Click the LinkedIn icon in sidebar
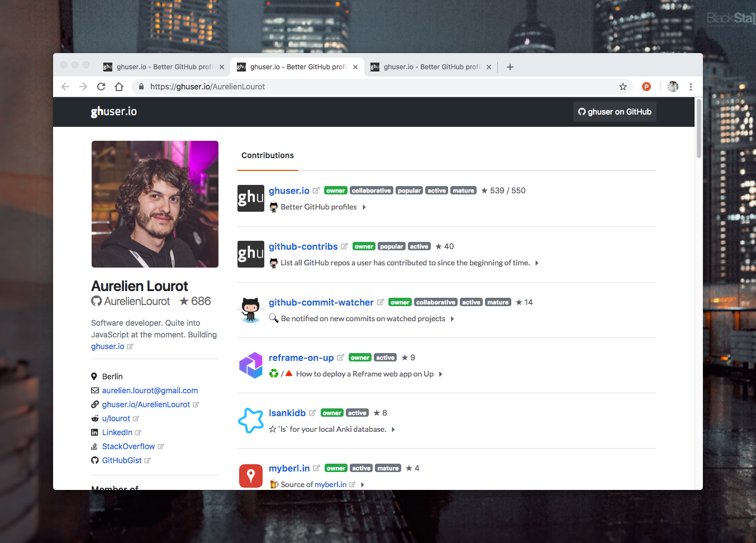This screenshot has height=543, width=756. (x=94, y=432)
